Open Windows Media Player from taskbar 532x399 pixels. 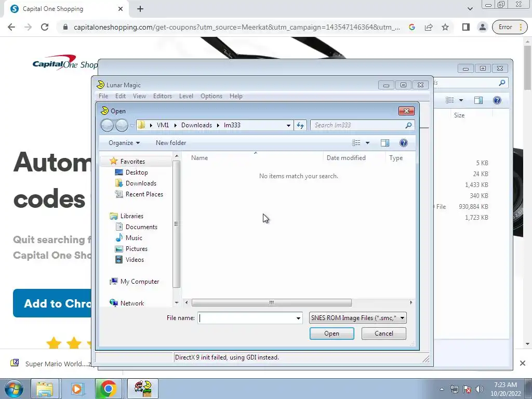coord(77,389)
